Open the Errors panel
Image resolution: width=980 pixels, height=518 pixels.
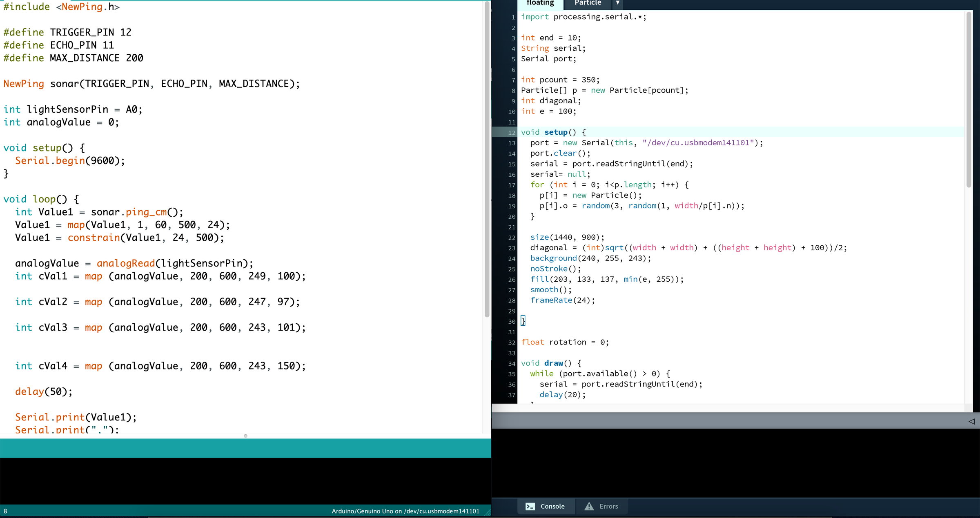click(608, 506)
